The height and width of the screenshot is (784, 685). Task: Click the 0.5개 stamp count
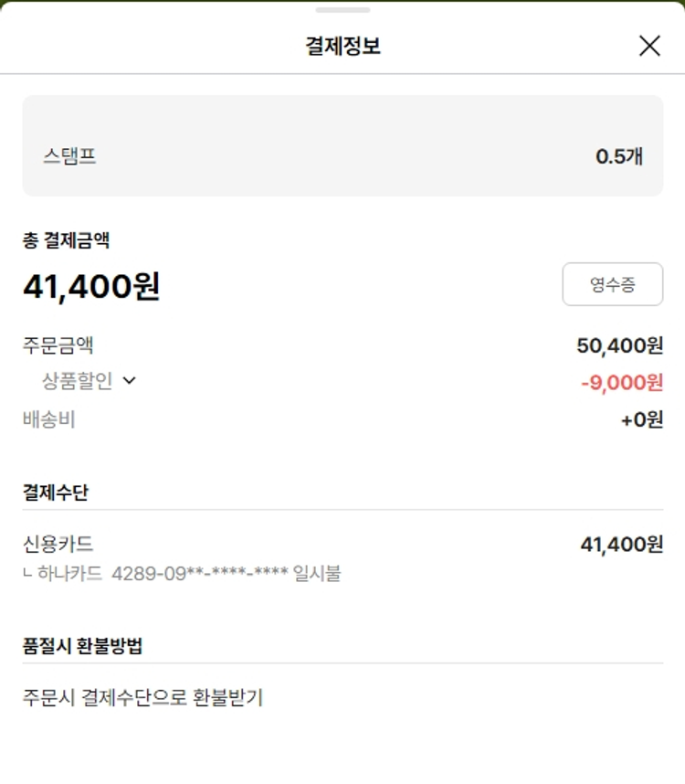tap(619, 156)
